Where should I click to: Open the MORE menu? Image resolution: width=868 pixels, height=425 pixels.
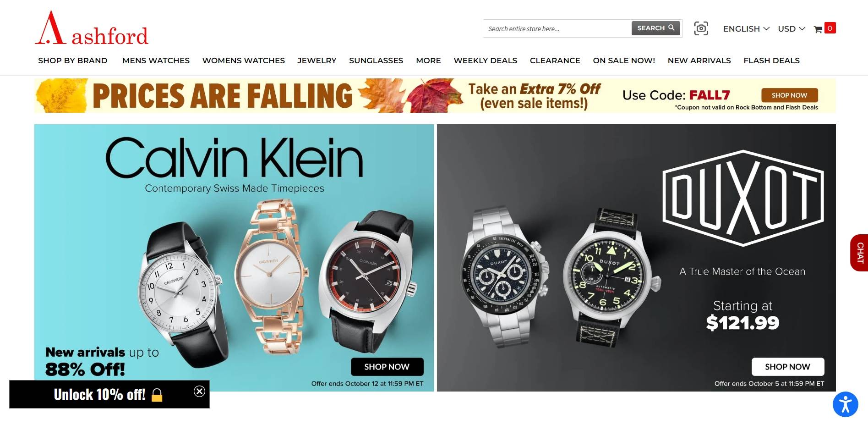[428, 61]
